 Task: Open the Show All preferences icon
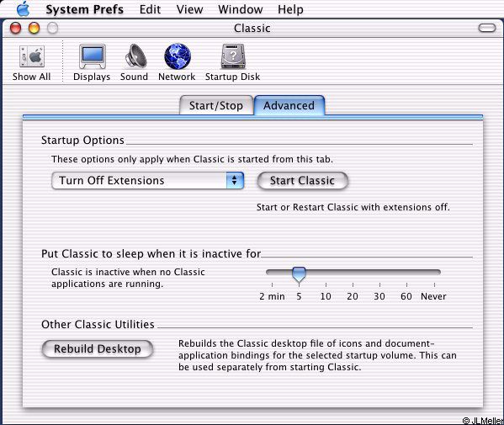[32, 56]
